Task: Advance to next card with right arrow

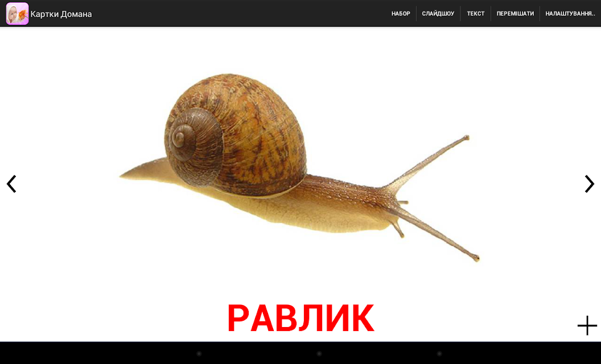Action: point(589,184)
